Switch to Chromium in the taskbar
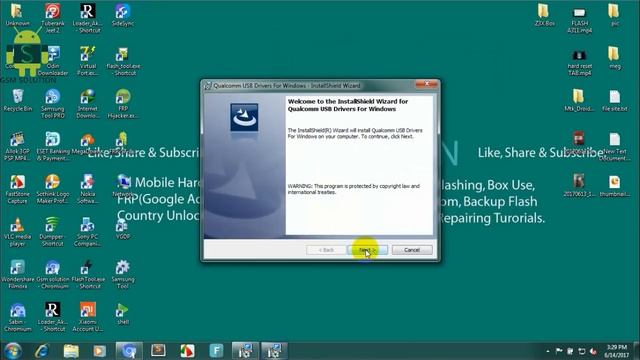This screenshot has height=360, width=640. coord(129,351)
